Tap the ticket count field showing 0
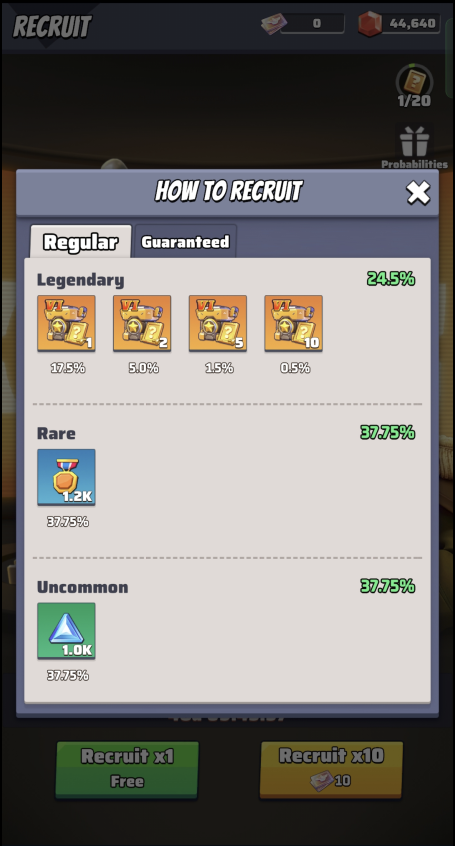This screenshot has width=455, height=846. (x=312, y=23)
